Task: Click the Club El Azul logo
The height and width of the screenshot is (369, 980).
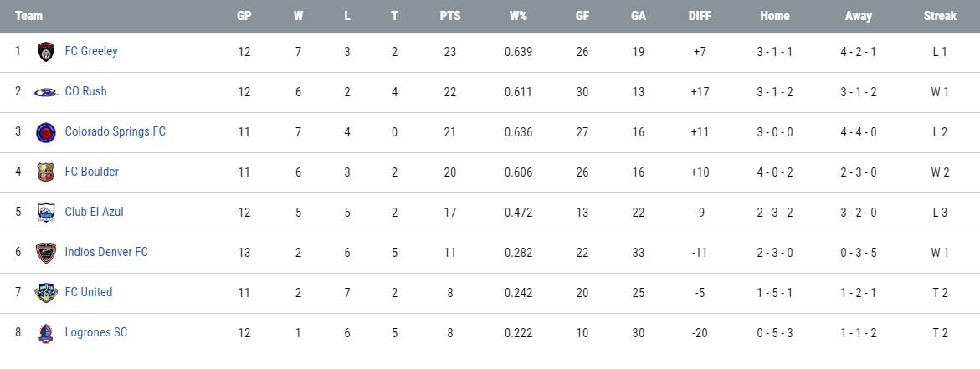Action: (46, 213)
